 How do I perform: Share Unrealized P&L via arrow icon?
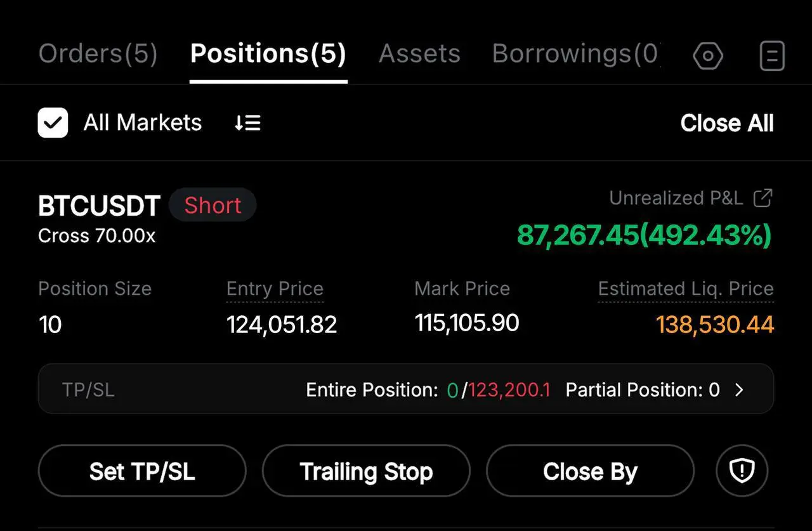click(x=763, y=198)
